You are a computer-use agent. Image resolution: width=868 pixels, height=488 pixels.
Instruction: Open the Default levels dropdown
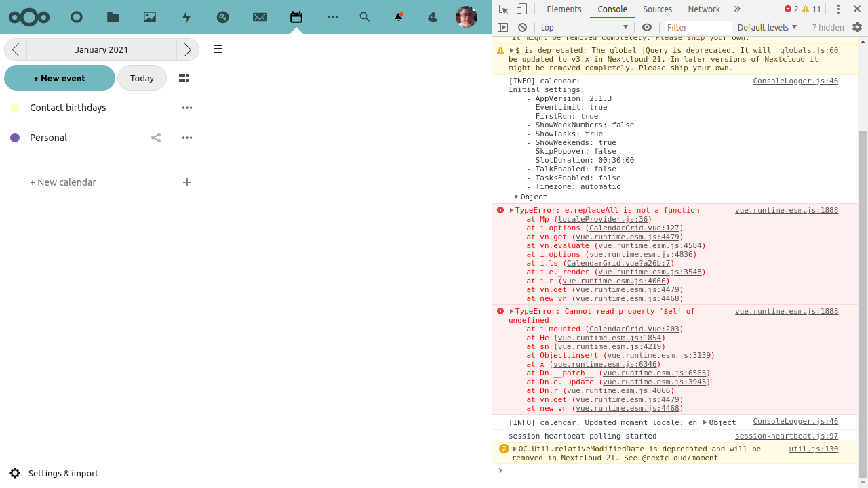pos(767,27)
